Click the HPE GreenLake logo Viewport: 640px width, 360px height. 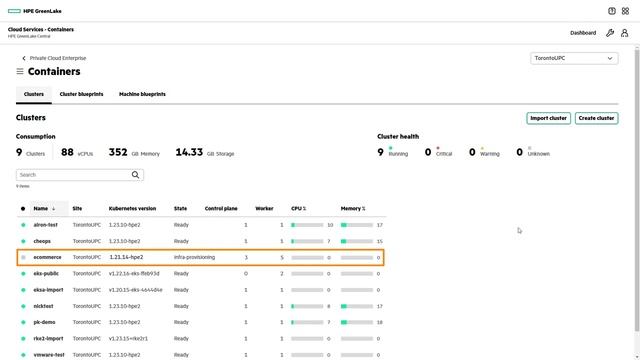pyautogui.click(x=35, y=11)
